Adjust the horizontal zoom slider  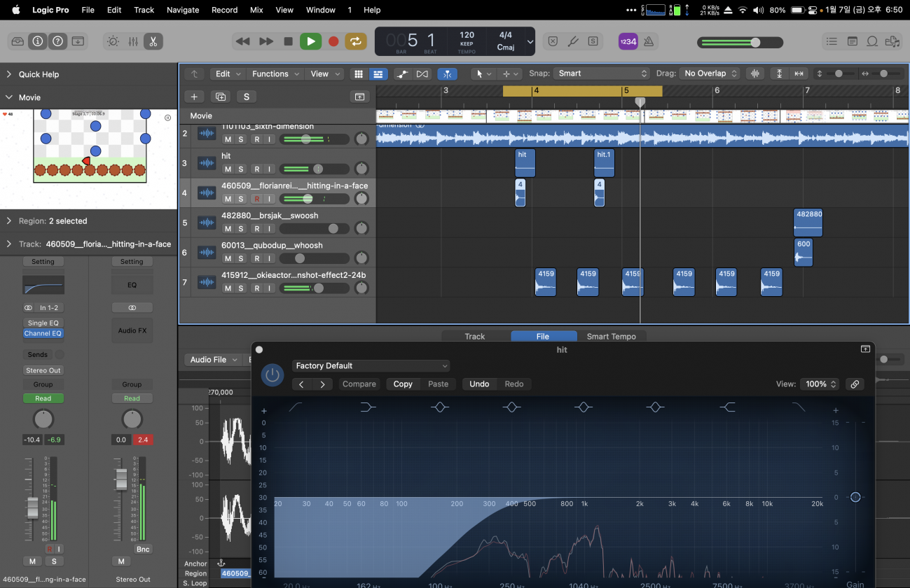884,73
